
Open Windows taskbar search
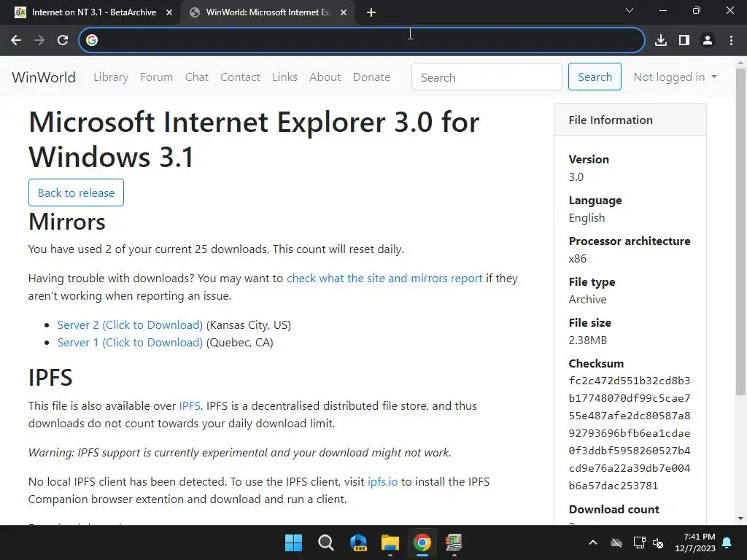coord(326,542)
